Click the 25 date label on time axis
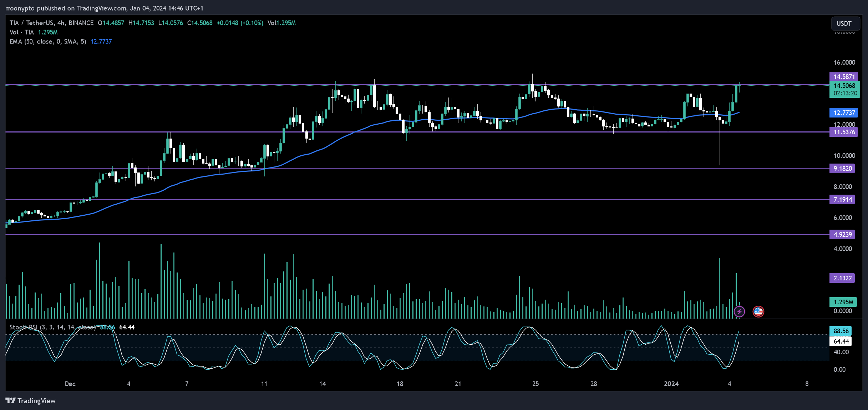This screenshot has height=410, width=868. point(535,384)
